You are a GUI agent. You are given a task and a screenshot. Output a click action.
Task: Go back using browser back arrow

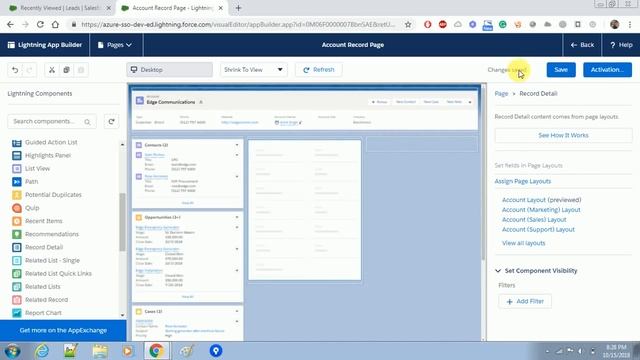point(10,24)
